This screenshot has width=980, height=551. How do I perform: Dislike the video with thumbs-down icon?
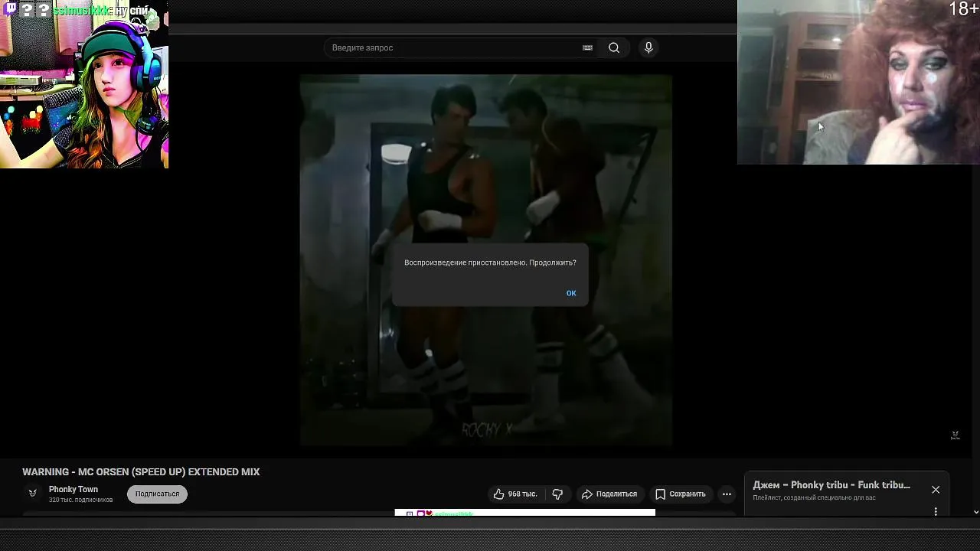pos(557,494)
